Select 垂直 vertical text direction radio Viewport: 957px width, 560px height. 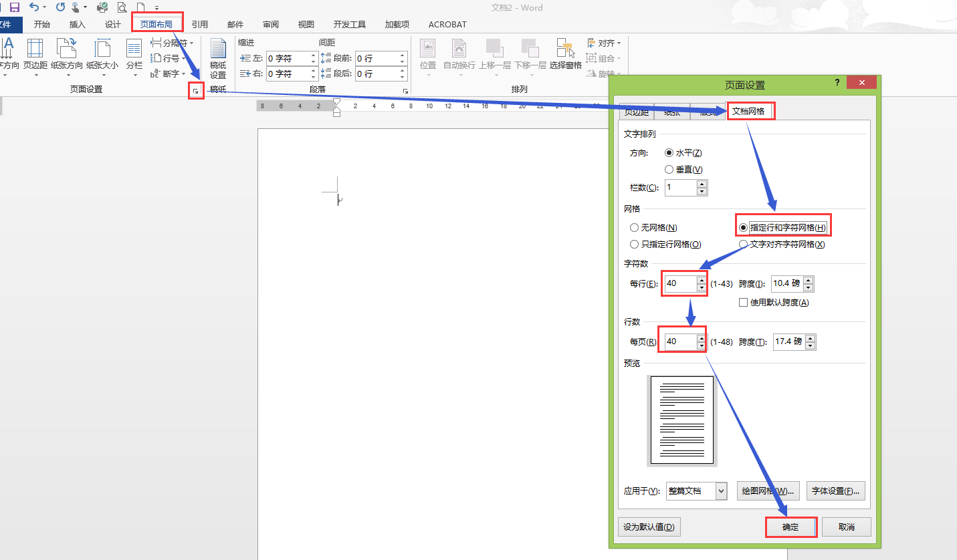coord(683,170)
